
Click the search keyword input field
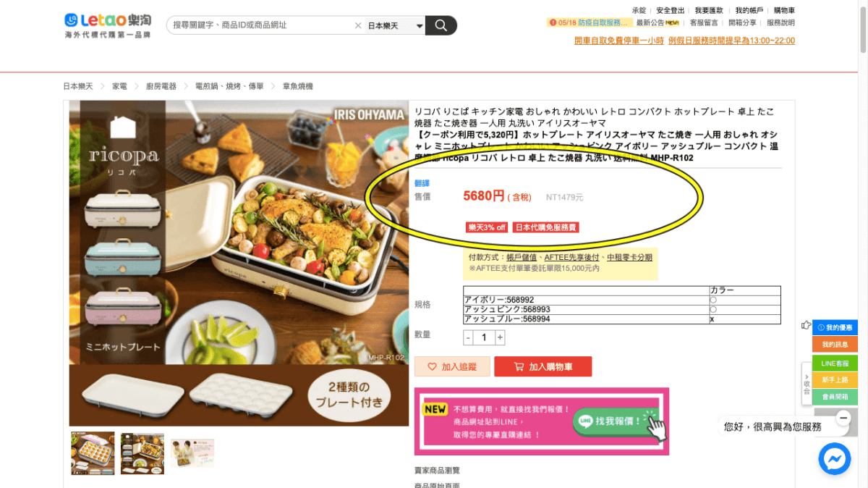(262, 25)
